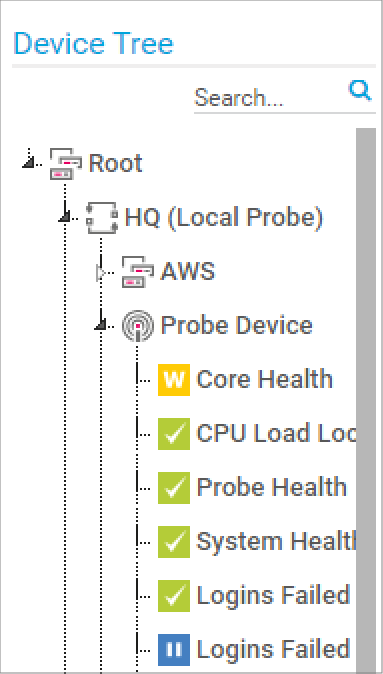Click the AWS group icon

[138, 272]
